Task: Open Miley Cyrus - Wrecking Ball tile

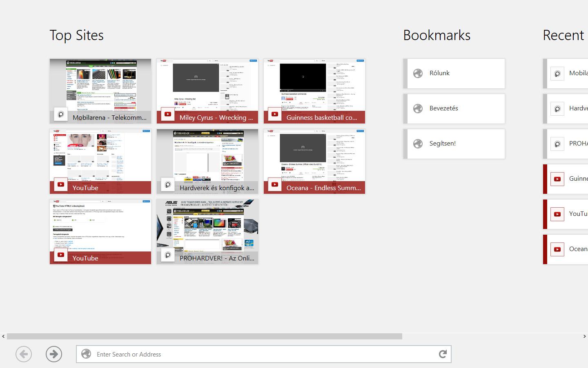Action: [207, 91]
